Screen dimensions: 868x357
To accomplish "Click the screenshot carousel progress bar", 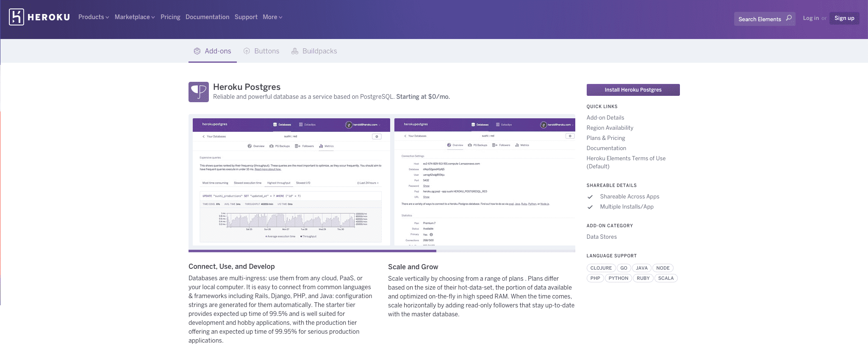I will coord(382,251).
